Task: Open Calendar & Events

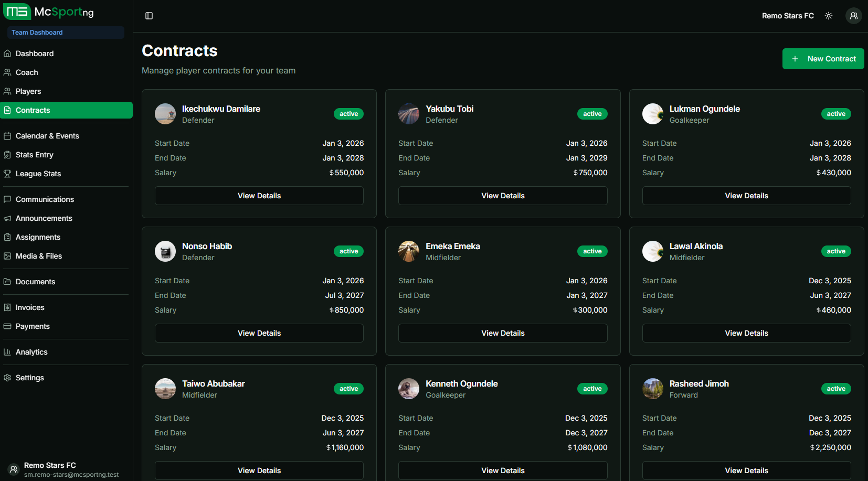Action: click(x=48, y=135)
